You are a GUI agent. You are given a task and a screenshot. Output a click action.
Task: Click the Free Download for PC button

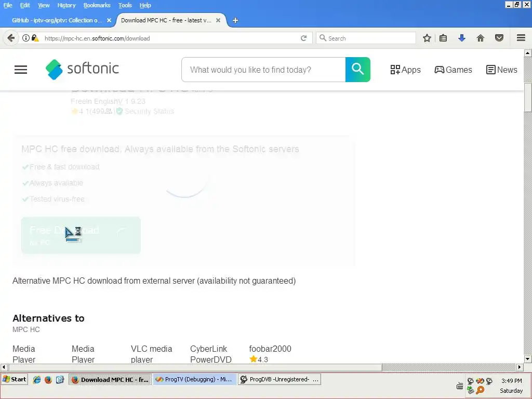click(81, 235)
